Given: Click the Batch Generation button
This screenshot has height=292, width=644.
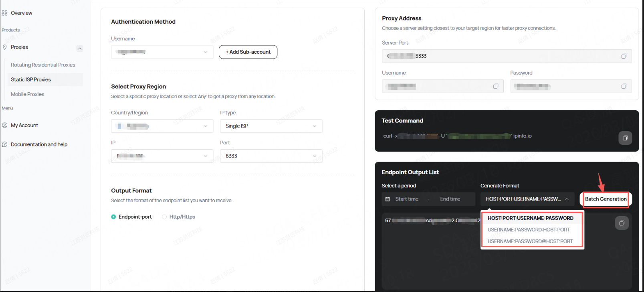Looking at the screenshot, I should (x=606, y=199).
